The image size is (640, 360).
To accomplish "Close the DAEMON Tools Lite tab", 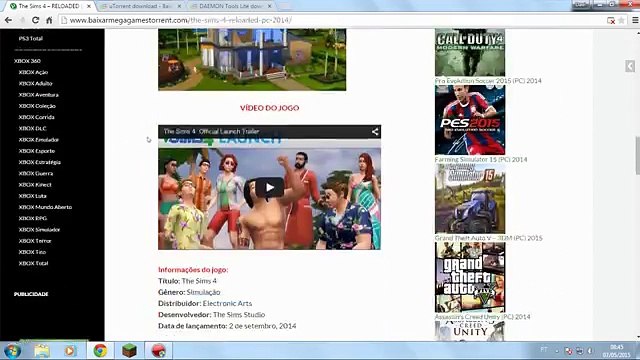I will (269, 6).
